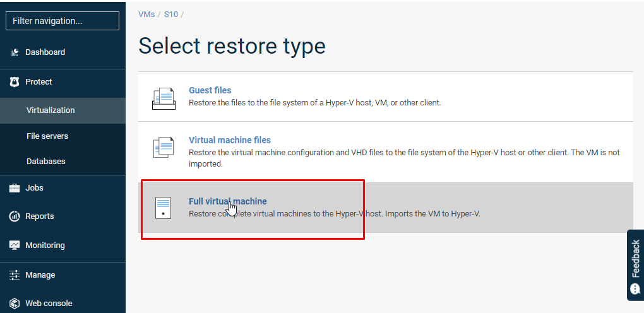Click the Protect shield icon
Image resolution: width=644 pixels, height=313 pixels.
15,82
